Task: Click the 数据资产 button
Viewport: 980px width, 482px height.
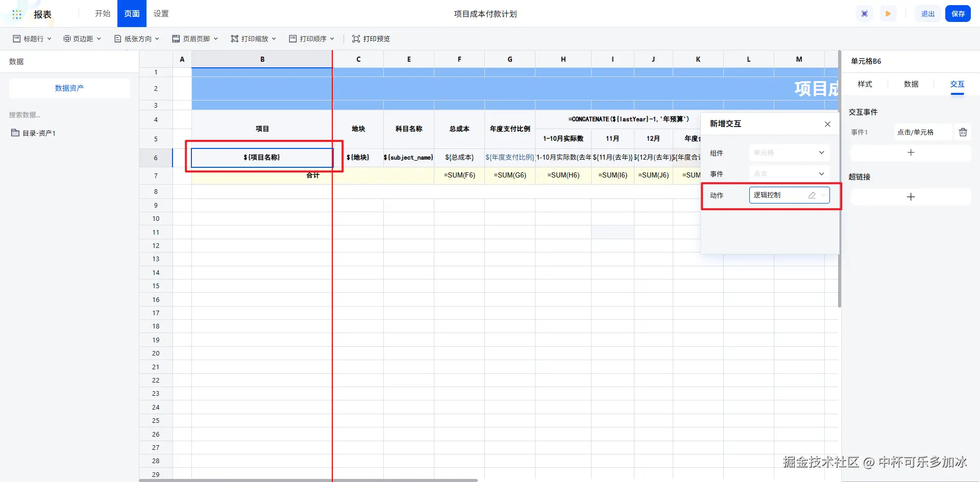Action: click(x=69, y=88)
